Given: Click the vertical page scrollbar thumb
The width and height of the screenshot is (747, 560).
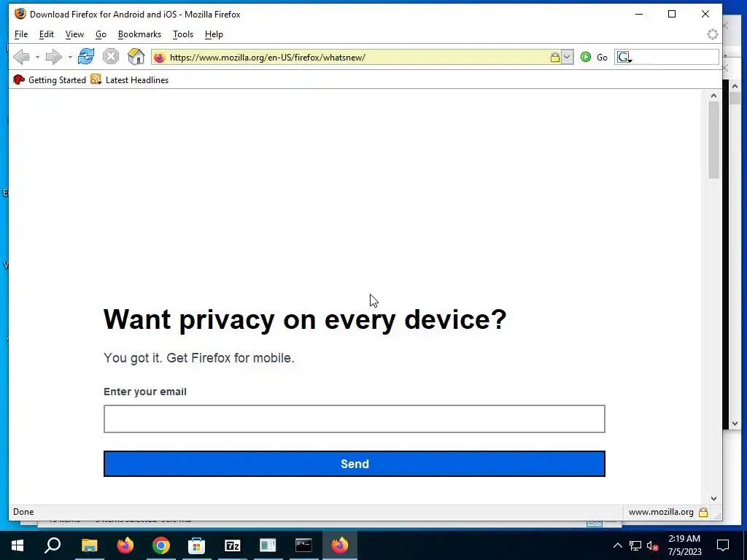Looking at the screenshot, I should pos(713,140).
